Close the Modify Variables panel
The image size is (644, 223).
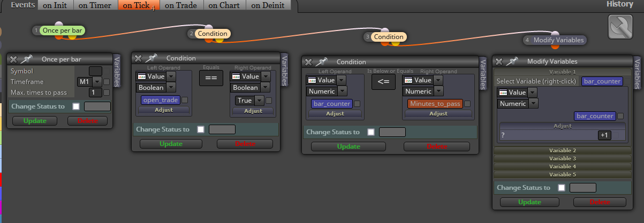[x=499, y=61]
